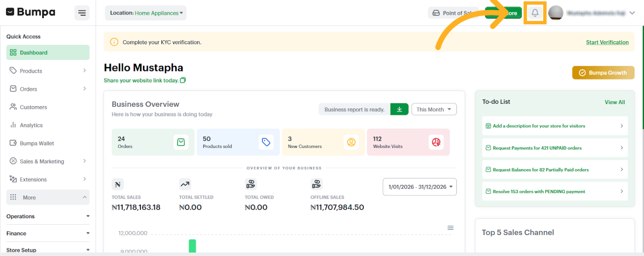Viewport: 644px width, 256px height.
Task: Go to Dashboard in sidebar
Action: (x=48, y=52)
